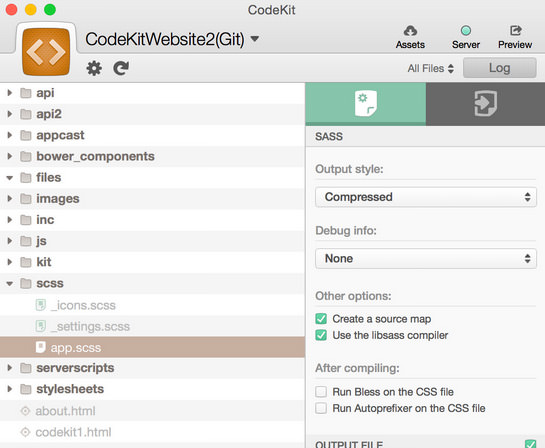This screenshot has height=448, width=545.
Task: Open the Debug info None dropdown
Action: (426, 259)
